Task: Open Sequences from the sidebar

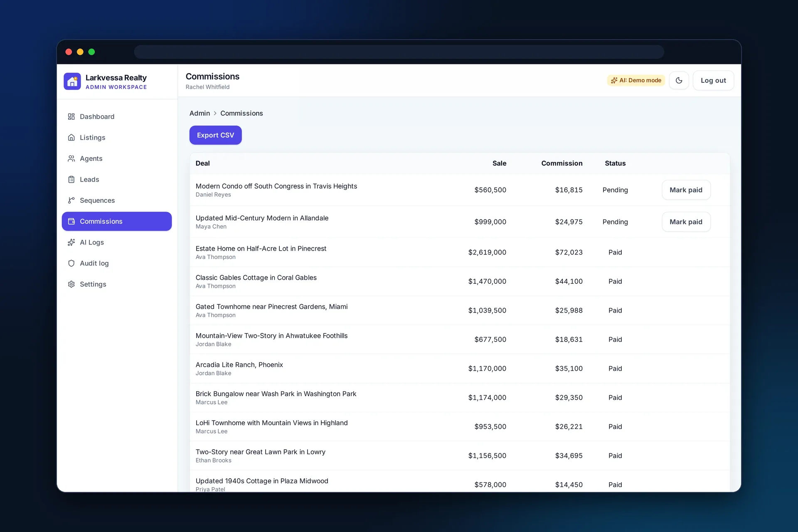Action: 117,200
